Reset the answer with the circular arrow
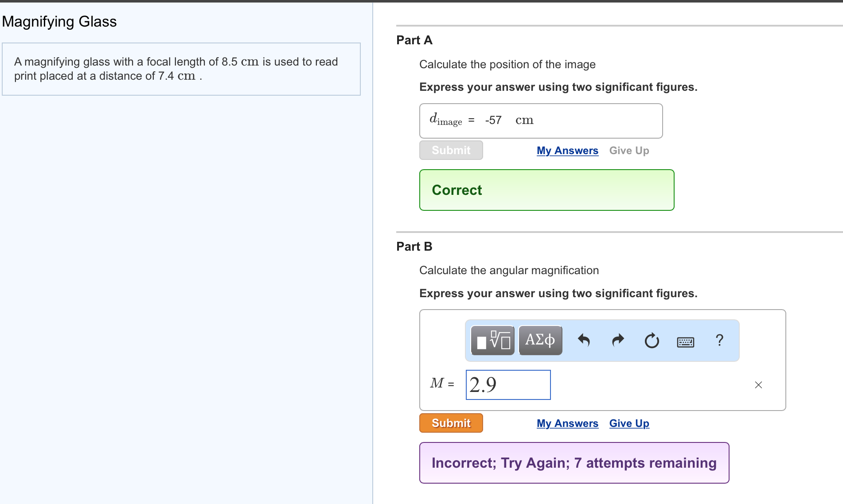843x504 pixels. pyautogui.click(x=652, y=341)
